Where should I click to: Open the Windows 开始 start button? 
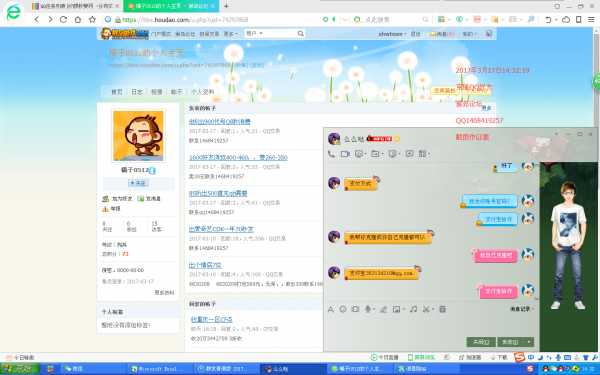coord(20,368)
